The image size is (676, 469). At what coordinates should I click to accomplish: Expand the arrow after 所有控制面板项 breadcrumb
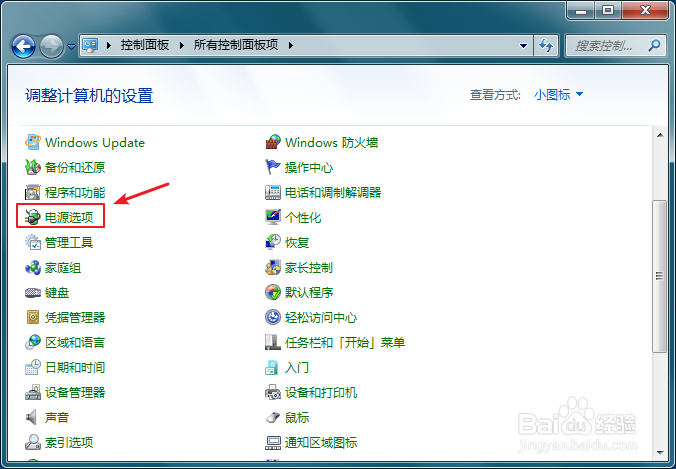291,45
